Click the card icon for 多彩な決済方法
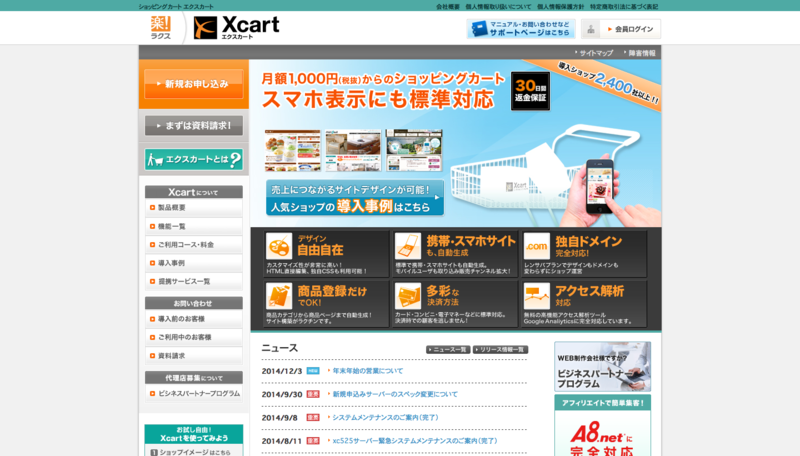Viewport: 800px width, 456px height. pos(408,296)
